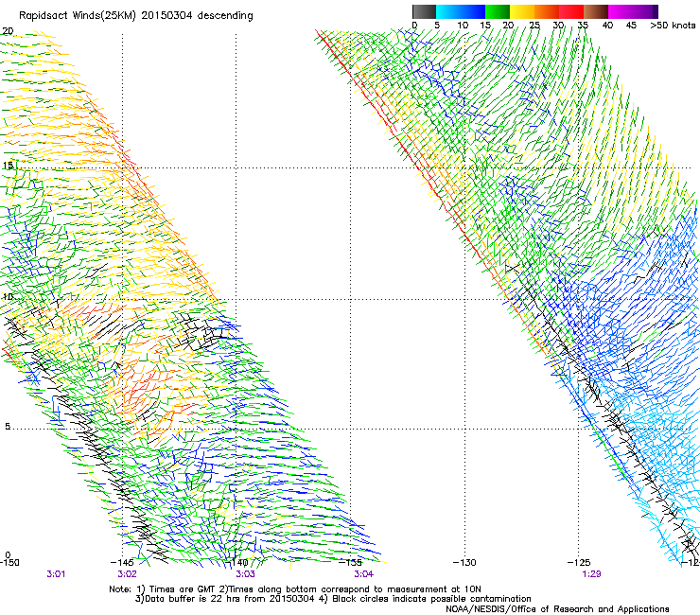Click the green 15-20 knots color segment
The width and height of the screenshot is (700, 615).
pyautogui.click(x=498, y=11)
